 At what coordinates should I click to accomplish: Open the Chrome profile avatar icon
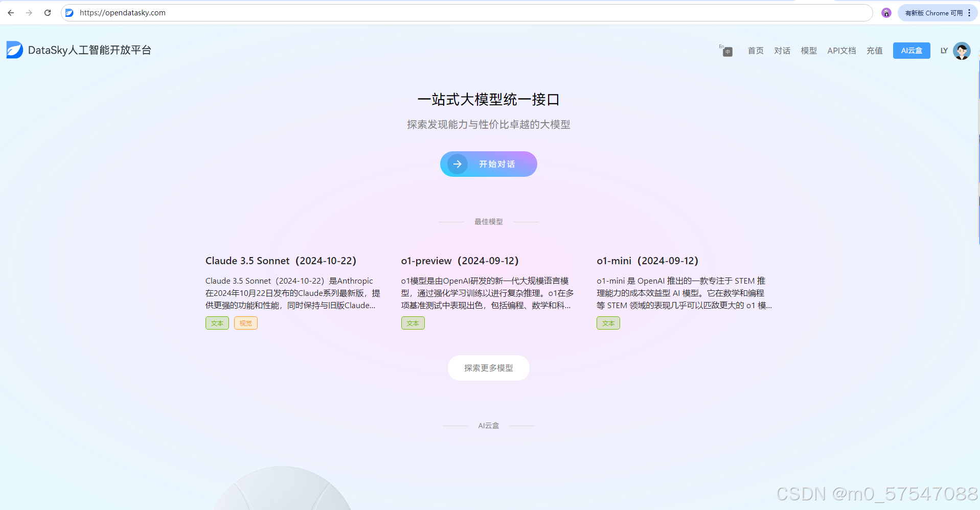coord(886,13)
